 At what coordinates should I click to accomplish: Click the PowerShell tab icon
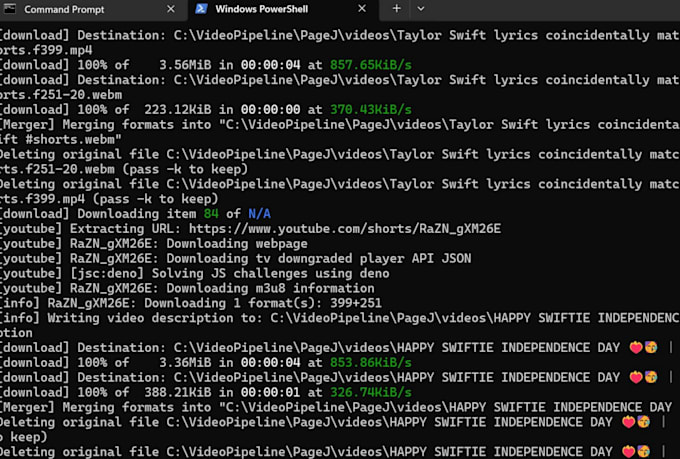point(201,9)
